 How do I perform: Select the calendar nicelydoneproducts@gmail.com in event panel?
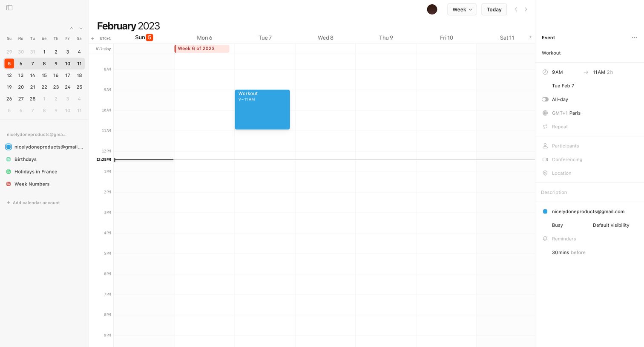coord(588,211)
